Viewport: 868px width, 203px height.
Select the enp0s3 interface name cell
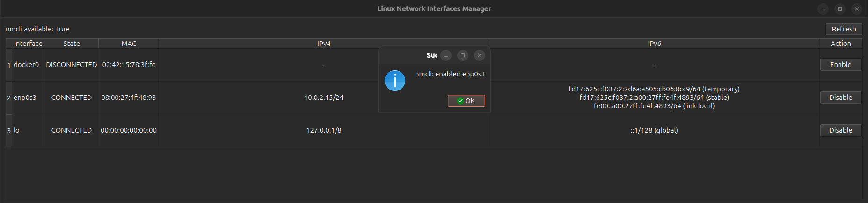(25, 98)
